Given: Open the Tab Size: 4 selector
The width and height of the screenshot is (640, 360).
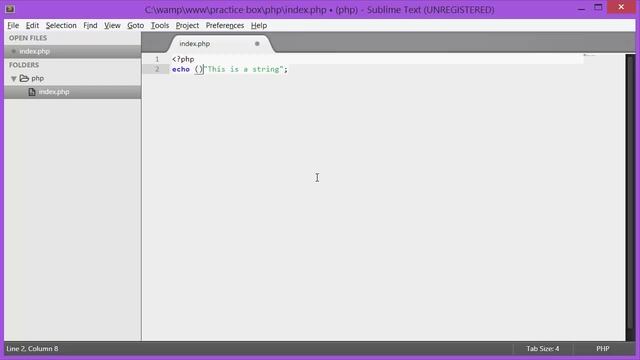Looking at the screenshot, I should click(542, 349).
